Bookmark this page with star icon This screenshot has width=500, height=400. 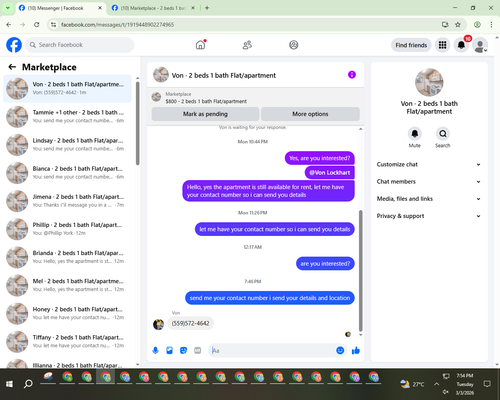tap(458, 25)
